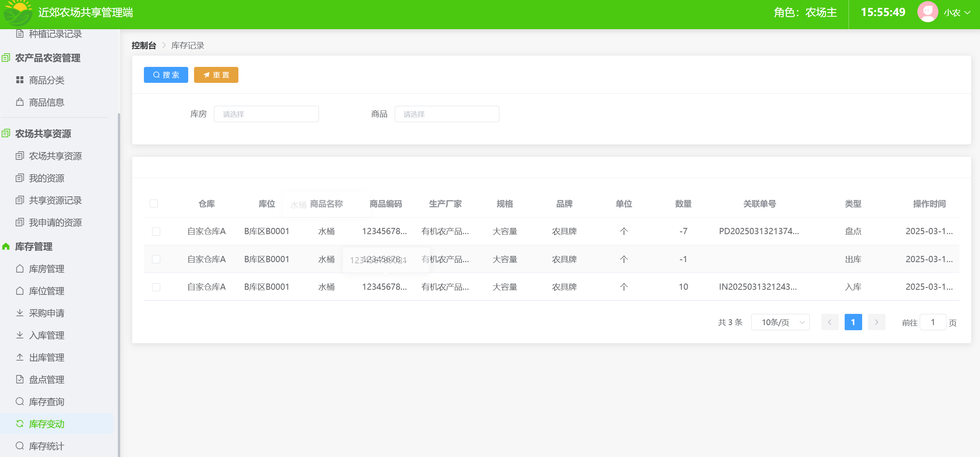The image size is (980, 457).
Task: Click the user avatar image
Action: (928, 12)
